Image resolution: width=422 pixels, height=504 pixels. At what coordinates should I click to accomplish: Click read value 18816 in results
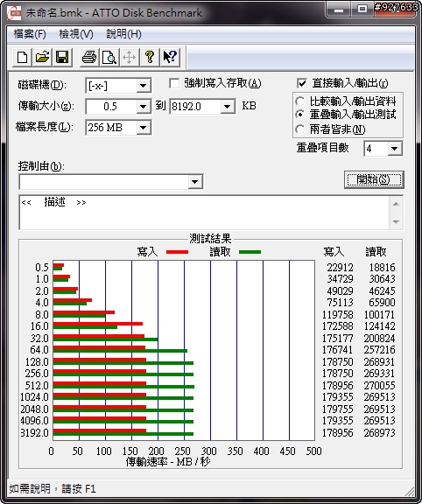click(382, 268)
